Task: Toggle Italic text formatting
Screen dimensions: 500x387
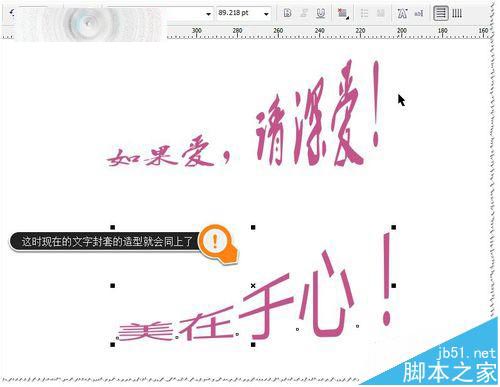Action: tap(304, 13)
